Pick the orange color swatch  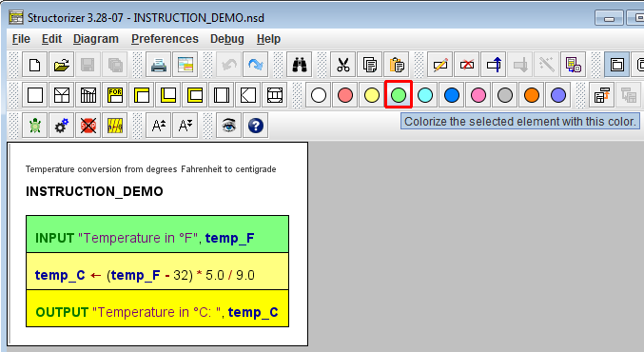[x=532, y=95]
